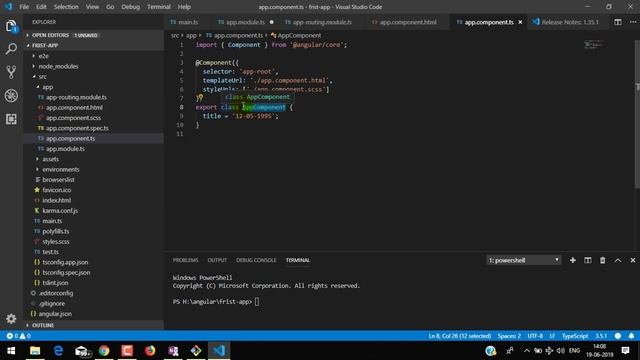Image resolution: width=640 pixels, height=360 pixels.
Task: Open the File menu
Action: point(24,7)
